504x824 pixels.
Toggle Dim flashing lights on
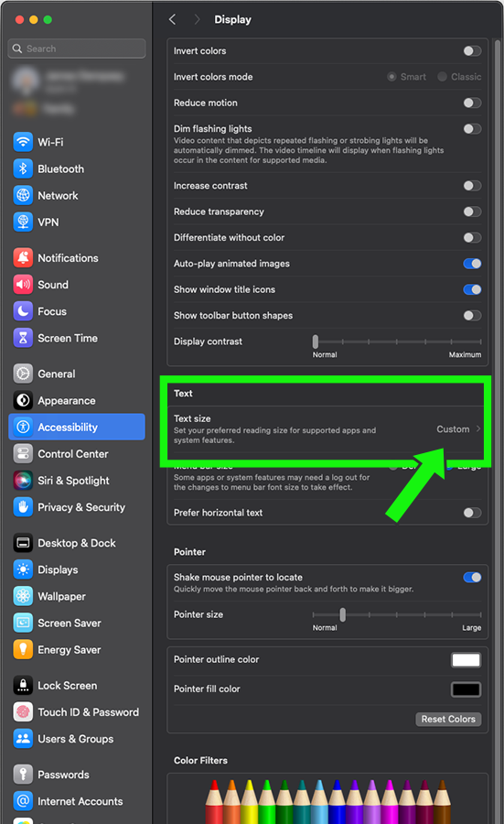472,129
